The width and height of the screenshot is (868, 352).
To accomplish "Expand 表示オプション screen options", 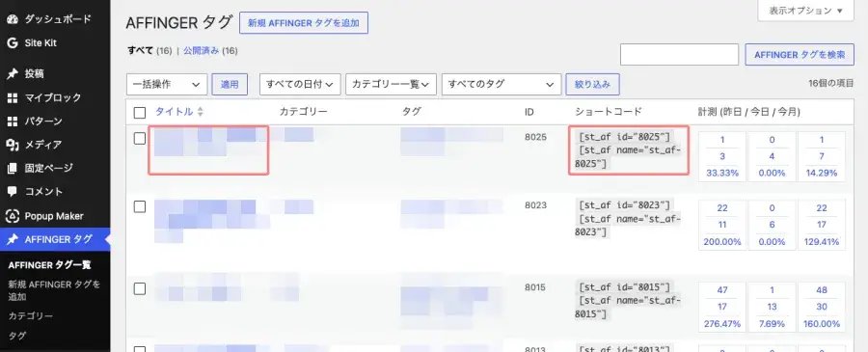I will coord(805,11).
